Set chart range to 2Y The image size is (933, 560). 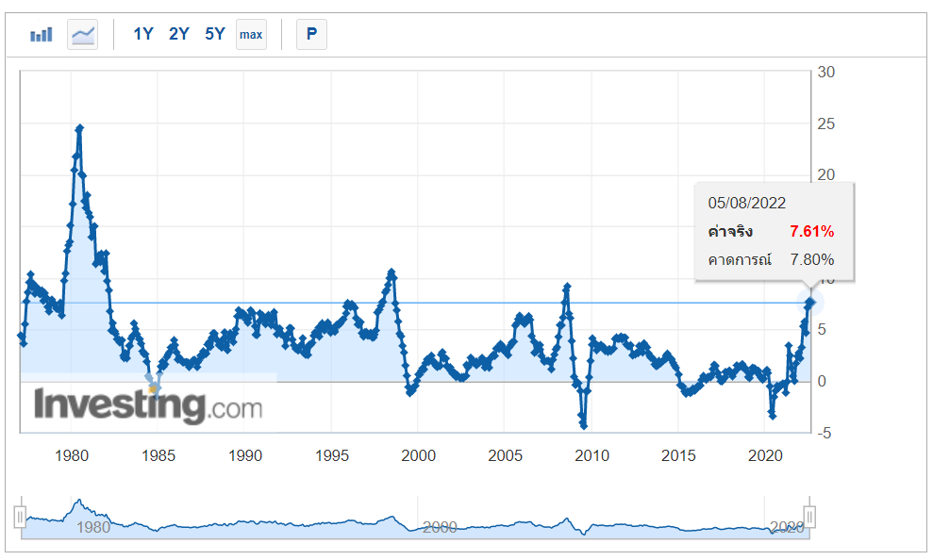(x=178, y=35)
